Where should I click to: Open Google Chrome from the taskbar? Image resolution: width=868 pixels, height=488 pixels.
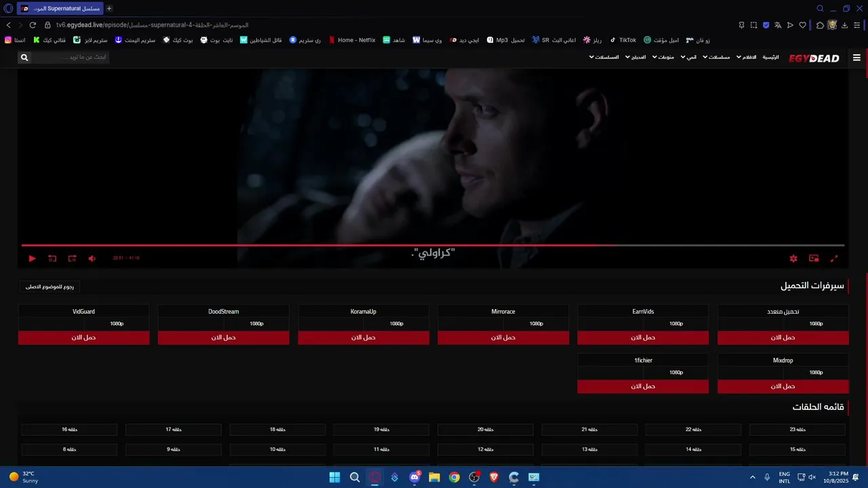(x=454, y=477)
